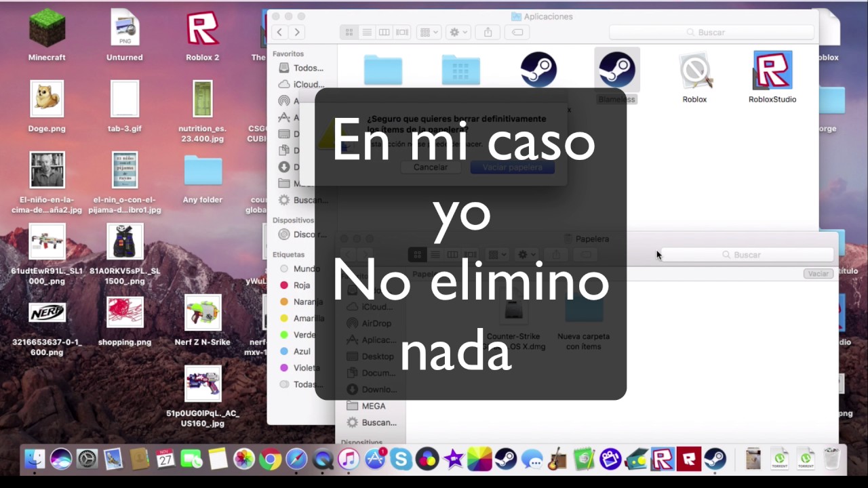Switch Aplicaciones window to icon view
868x488 pixels.
349,32
